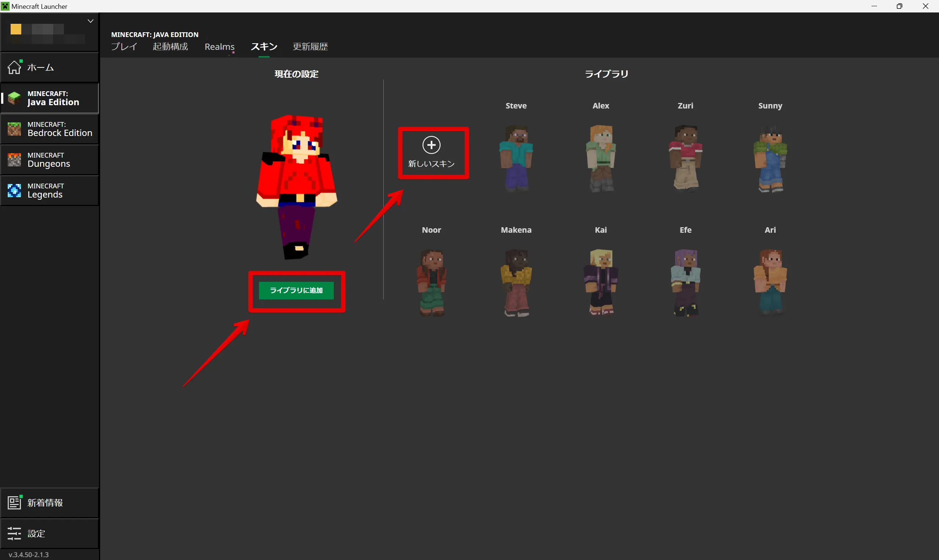Click the ホーム label in sidebar
Screen dimensions: 939x560
pyautogui.click(x=40, y=67)
